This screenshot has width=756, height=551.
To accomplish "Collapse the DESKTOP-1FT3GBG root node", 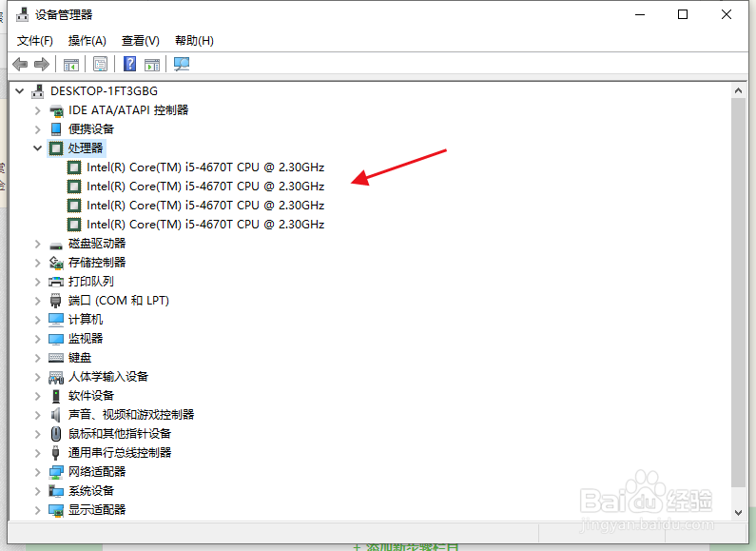I will click(19, 90).
